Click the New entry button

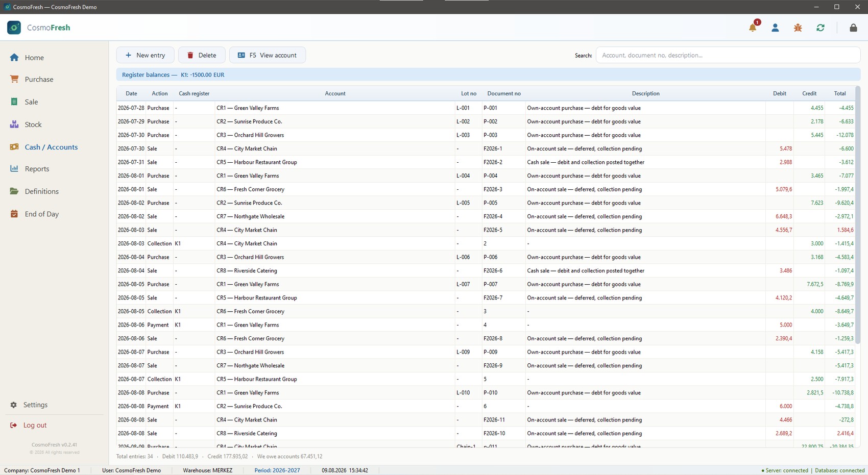145,55
